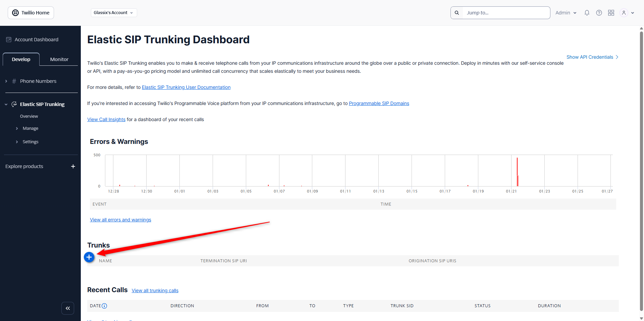Collapse the sidebar with double-chevron button
This screenshot has width=644, height=321.
(x=68, y=308)
